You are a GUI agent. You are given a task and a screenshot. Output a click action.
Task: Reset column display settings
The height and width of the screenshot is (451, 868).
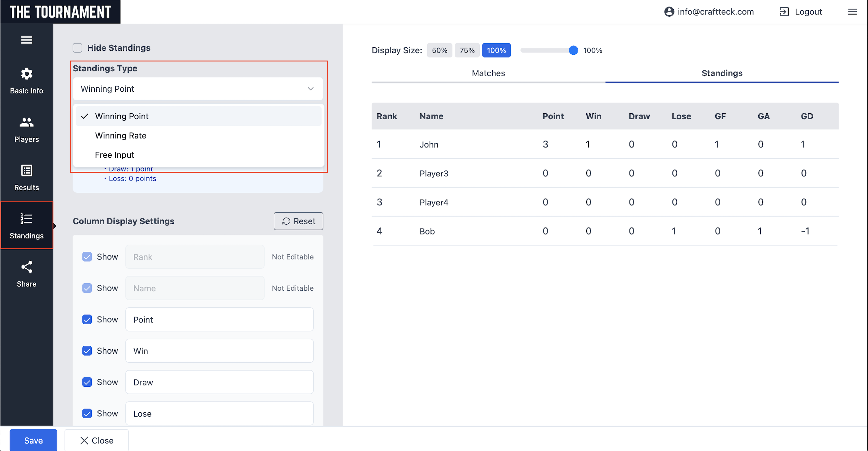point(298,221)
